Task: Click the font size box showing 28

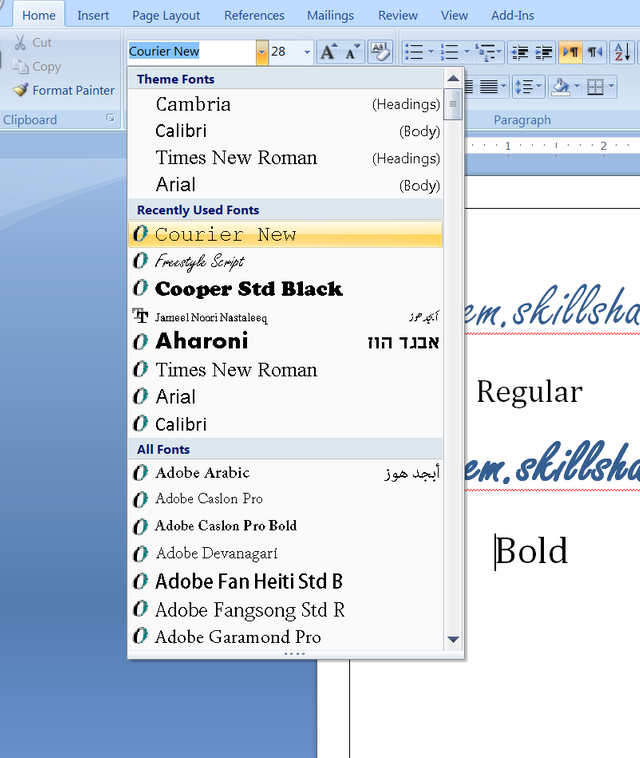Action: pos(285,52)
